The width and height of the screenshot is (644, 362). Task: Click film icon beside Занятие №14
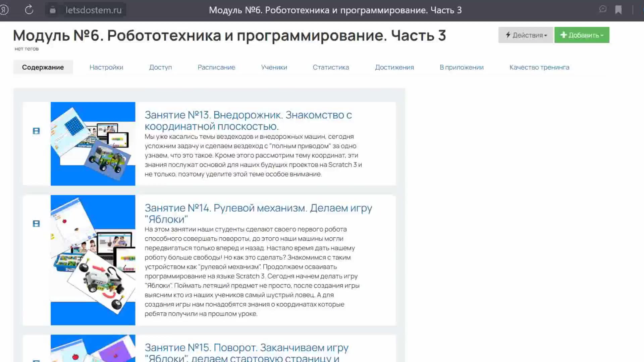coord(36,224)
